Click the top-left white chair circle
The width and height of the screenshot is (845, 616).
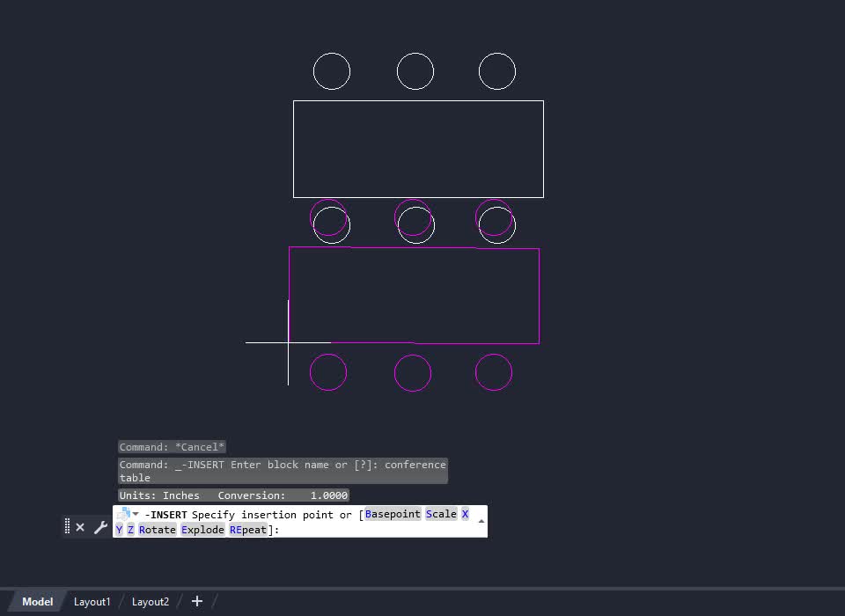click(x=332, y=71)
